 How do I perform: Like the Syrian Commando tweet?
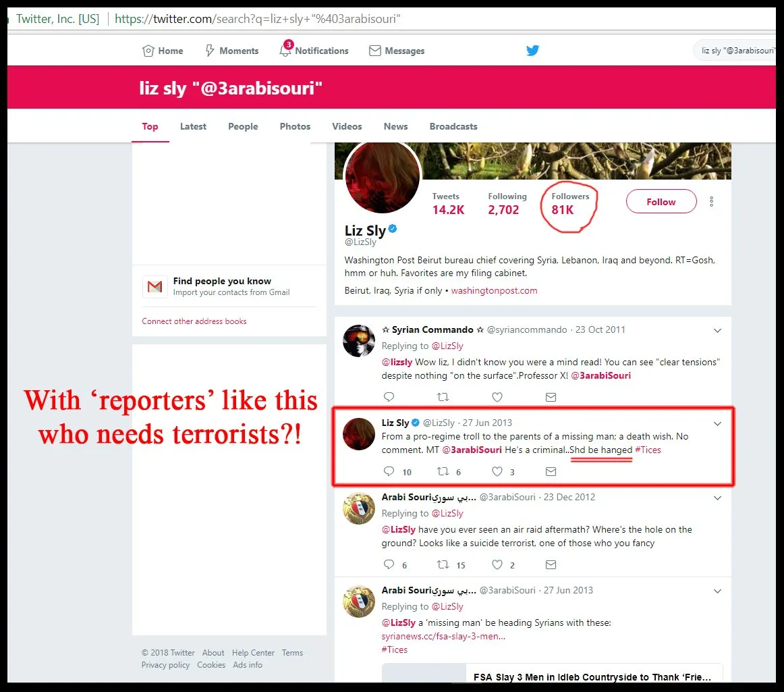pyautogui.click(x=497, y=397)
